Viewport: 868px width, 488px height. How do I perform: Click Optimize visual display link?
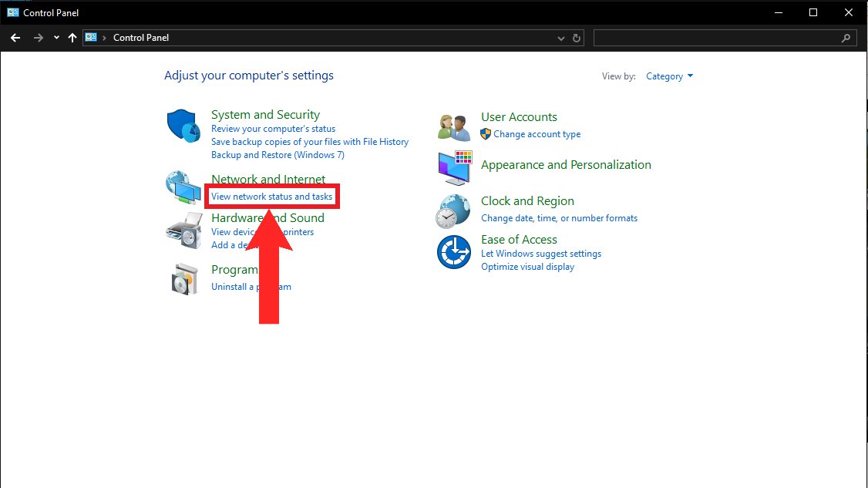coord(527,267)
